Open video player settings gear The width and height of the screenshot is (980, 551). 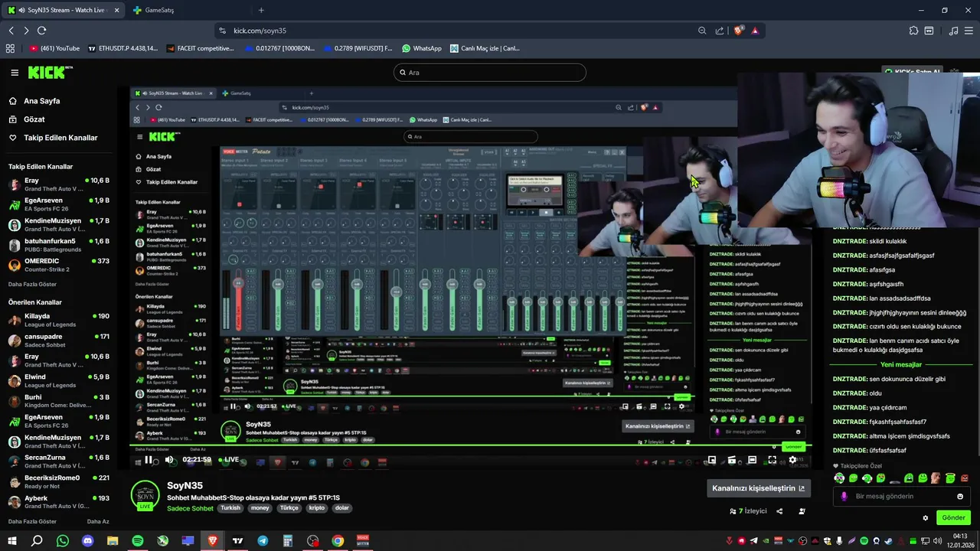click(x=792, y=460)
